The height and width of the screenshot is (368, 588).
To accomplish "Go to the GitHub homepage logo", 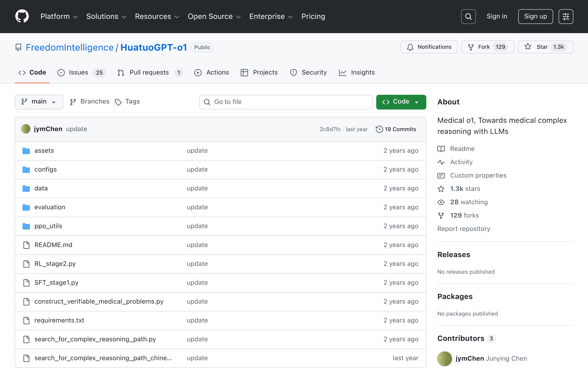I will pyautogui.click(x=22, y=16).
